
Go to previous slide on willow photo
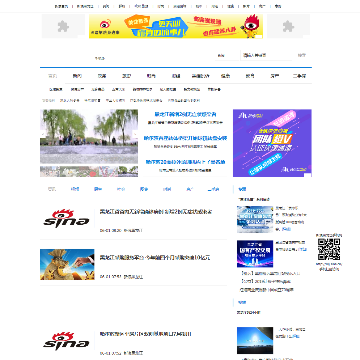click(43, 135)
